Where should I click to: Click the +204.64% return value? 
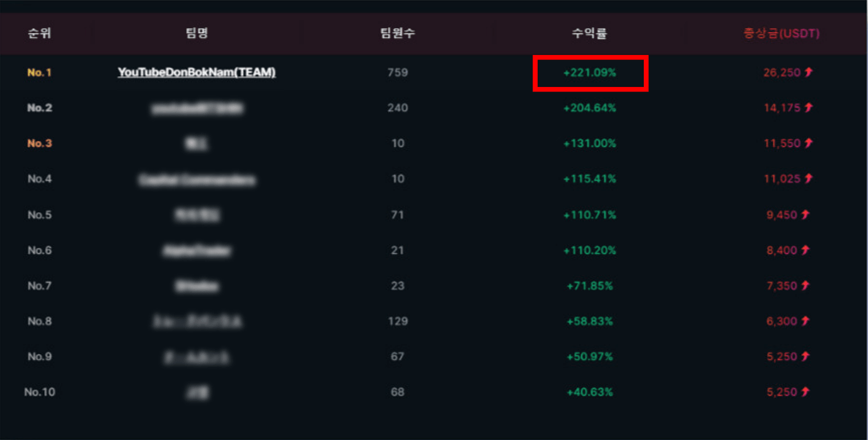(x=590, y=108)
